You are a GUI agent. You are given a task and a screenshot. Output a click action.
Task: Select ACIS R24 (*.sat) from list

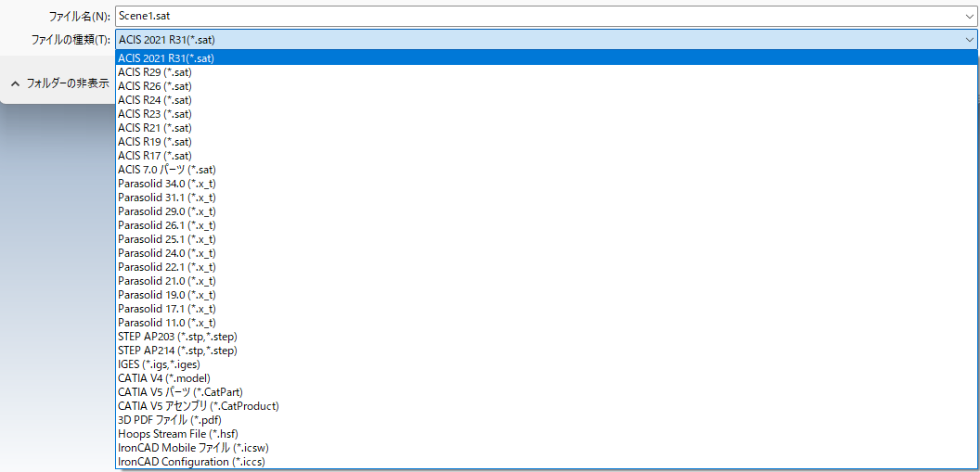(155, 100)
